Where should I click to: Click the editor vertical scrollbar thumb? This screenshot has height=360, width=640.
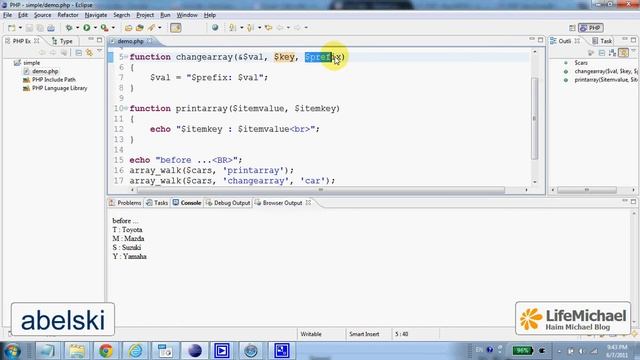(x=535, y=118)
